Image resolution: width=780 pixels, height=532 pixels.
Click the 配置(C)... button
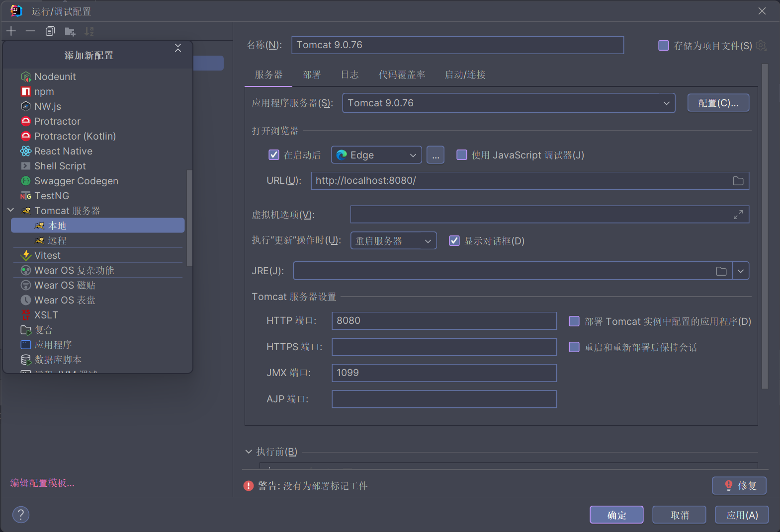pos(718,103)
